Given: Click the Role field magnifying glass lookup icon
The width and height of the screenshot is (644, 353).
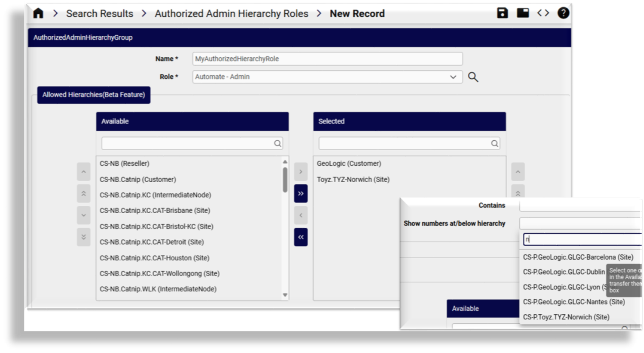Looking at the screenshot, I should coord(472,77).
